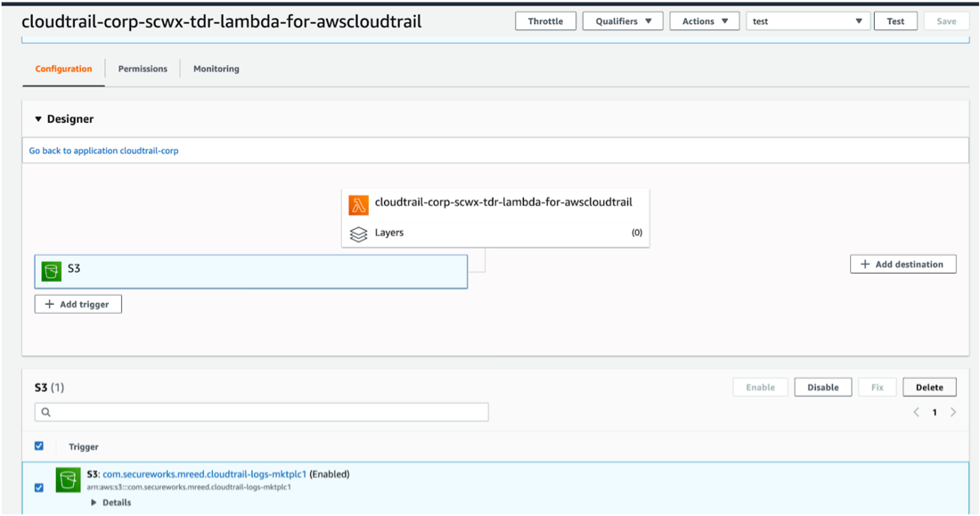
Task: Open the Actions dropdown menu
Action: click(705, 21)
